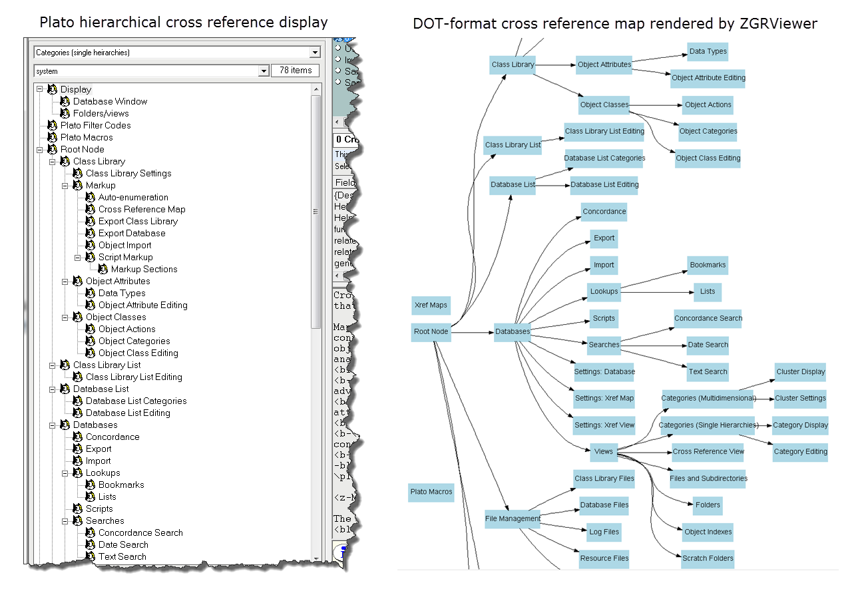Select the Data Types node icon
Screen dimensions: 868x595
point(90,294)
